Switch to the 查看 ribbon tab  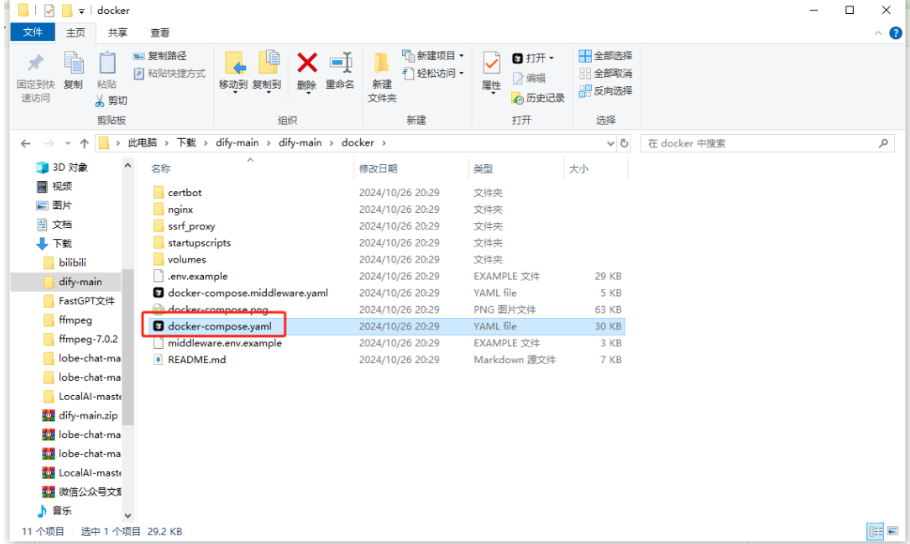(160, 33)
